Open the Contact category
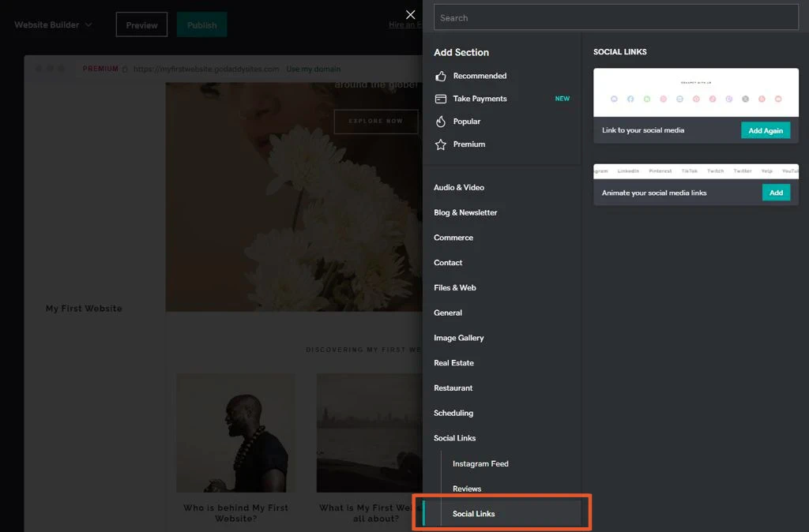809x532 pixels. (x=448, y=262)
